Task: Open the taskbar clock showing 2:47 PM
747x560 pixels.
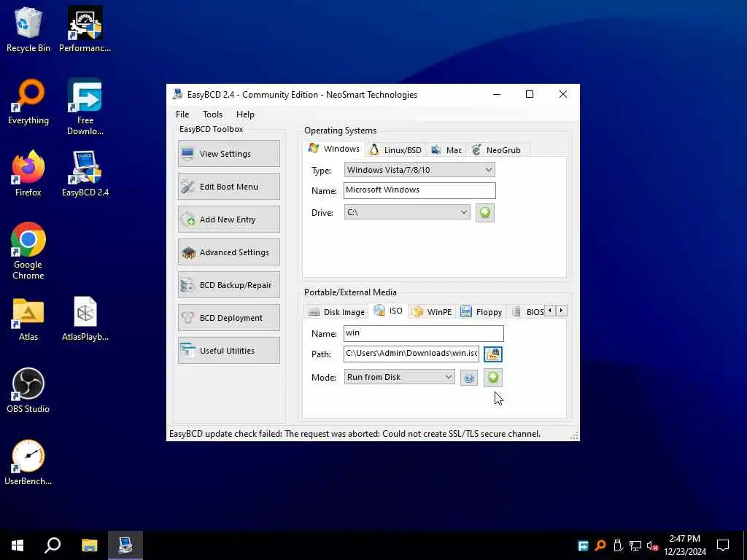Action: coord(684,545)
